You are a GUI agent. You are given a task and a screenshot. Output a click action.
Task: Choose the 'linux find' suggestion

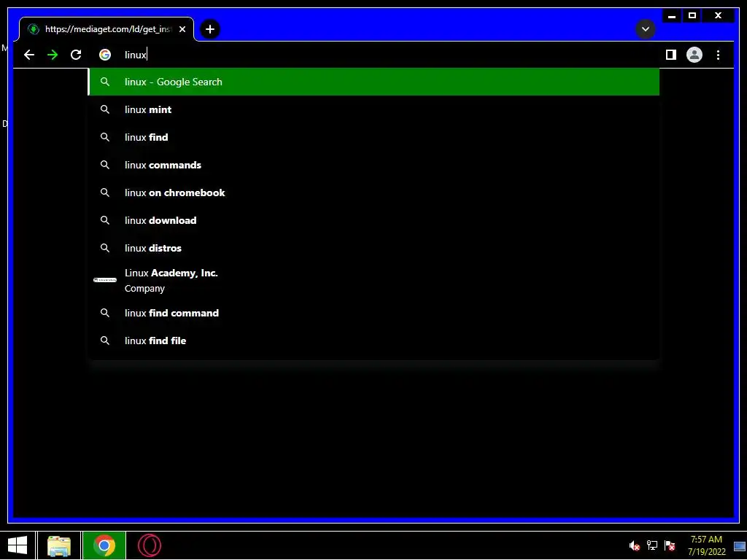(374, 137)
